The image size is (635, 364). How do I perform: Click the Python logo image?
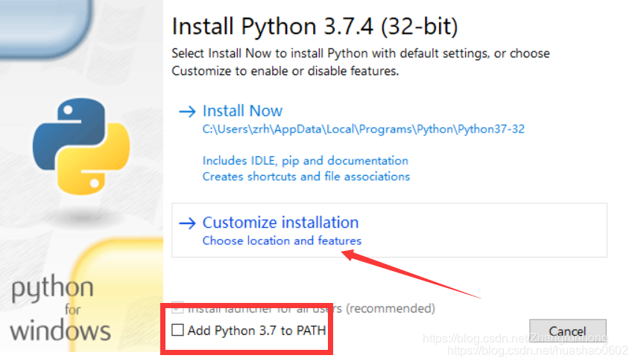coord(81,147)
